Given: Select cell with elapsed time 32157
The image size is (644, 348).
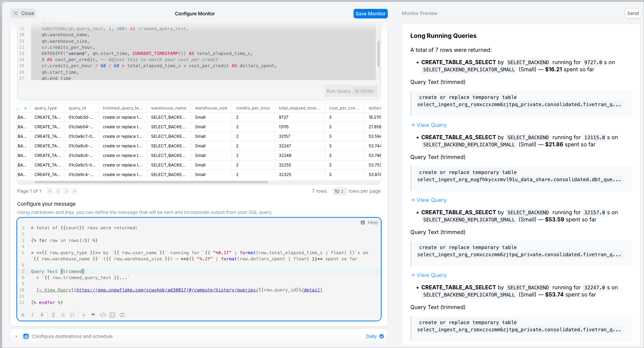Looking at the screenshot, I should (x=299, y=136).
